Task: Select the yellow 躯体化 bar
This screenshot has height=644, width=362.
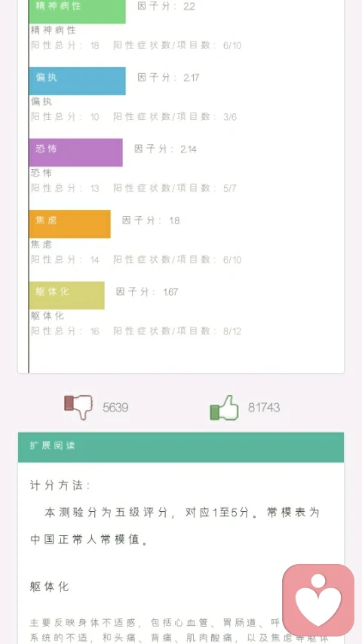Action: coord(67,295)
